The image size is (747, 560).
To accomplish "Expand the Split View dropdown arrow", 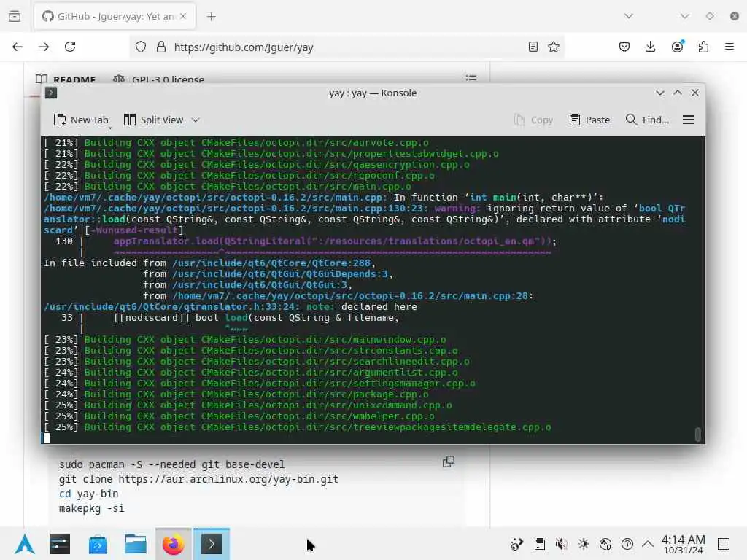I will pyautogui.click(x=196, y=120).
